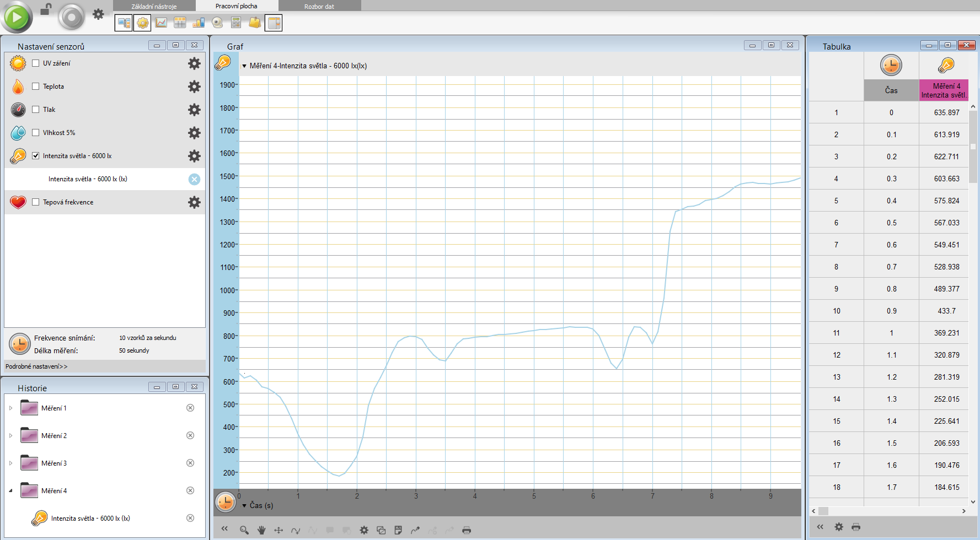Open settings gear for Intenzita světla
Viewport: 980px width, 540px height.
[x=194, y=156]
